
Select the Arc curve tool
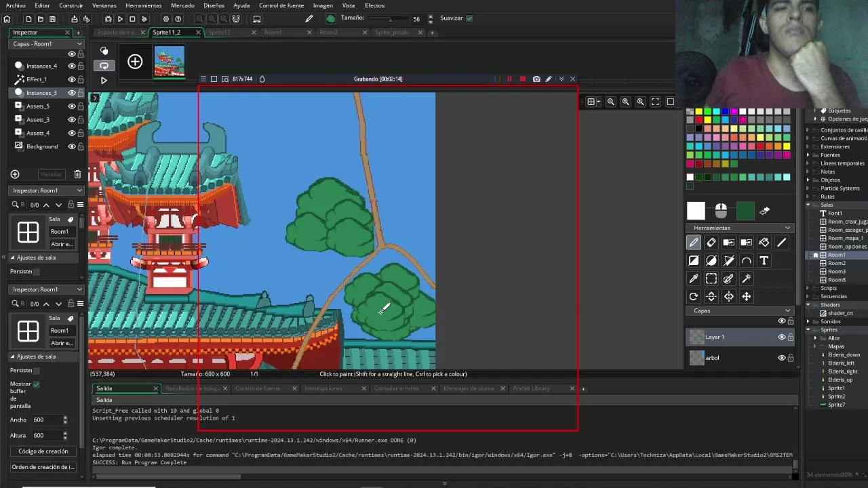747,260
